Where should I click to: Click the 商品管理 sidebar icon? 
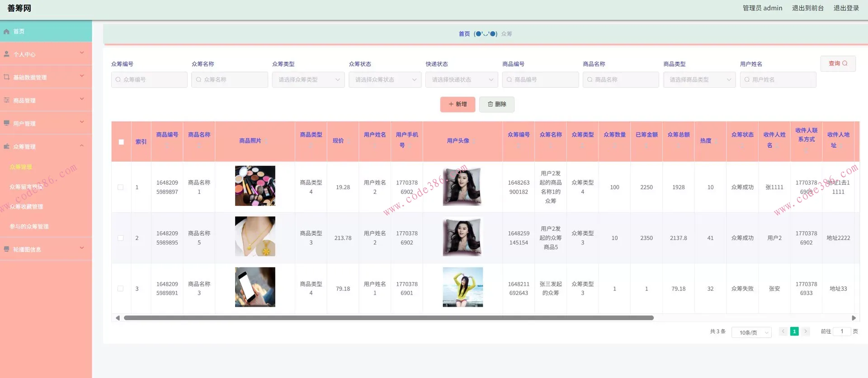(x=6, y=100)
